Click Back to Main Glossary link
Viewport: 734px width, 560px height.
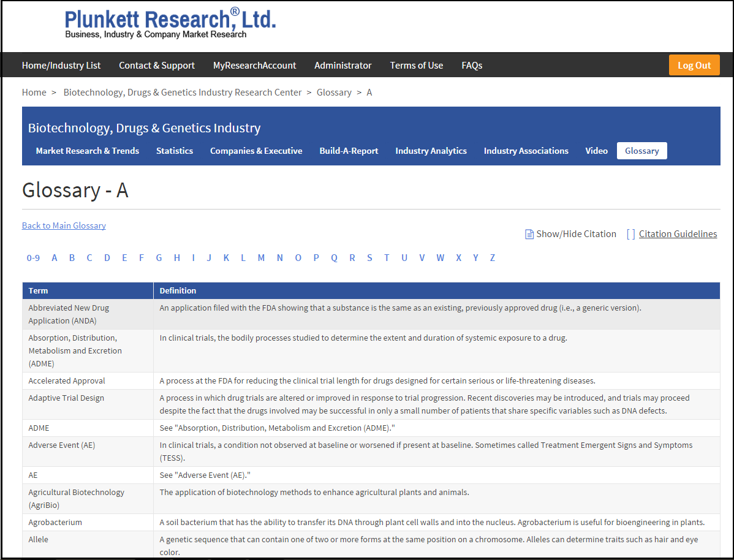pyautogui.click(x=64, y=225)
